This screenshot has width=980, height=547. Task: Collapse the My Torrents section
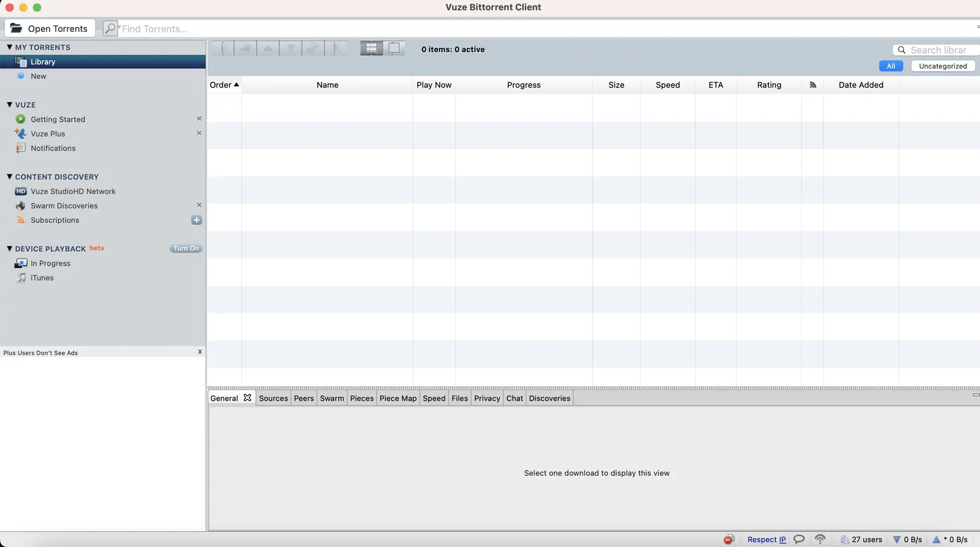9,47
